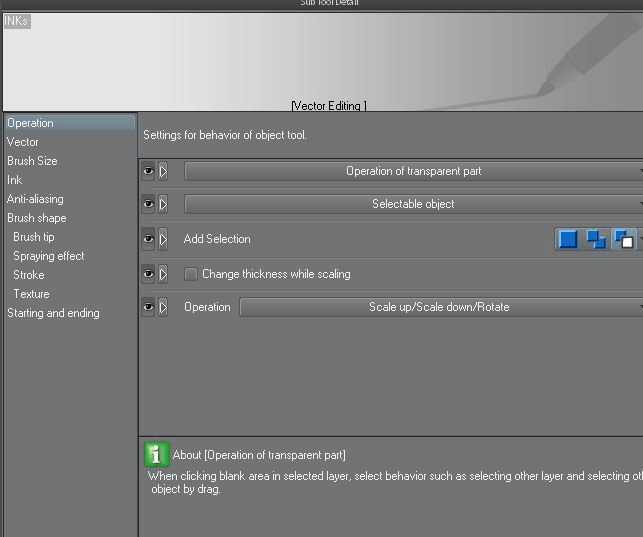This screenshot has width=643, height=537.
Task: Select the Stroke subcategory
Action: click(29, 275)
